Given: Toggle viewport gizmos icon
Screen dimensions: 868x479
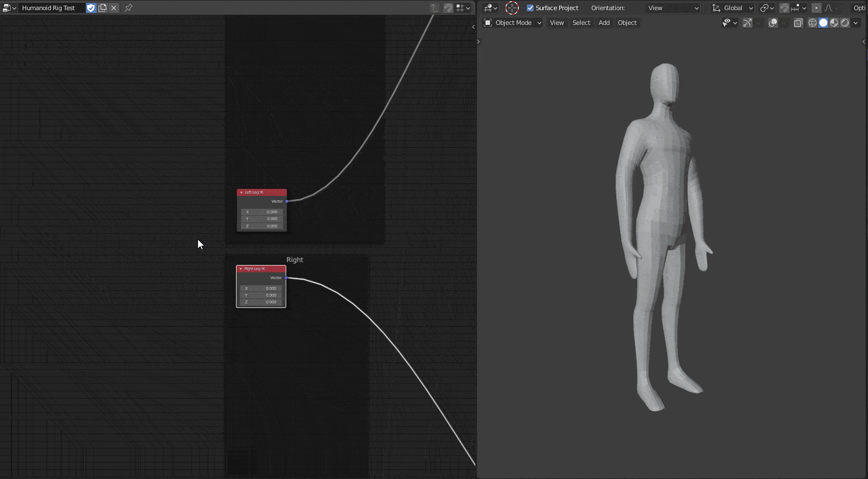Looking at the screenshot, I should coord(747,23).
